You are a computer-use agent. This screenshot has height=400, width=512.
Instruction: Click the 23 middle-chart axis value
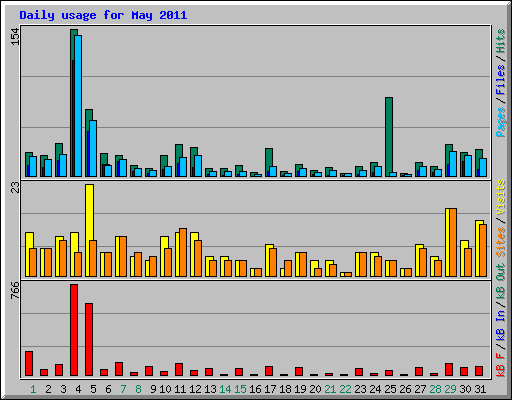coord(15,188)
